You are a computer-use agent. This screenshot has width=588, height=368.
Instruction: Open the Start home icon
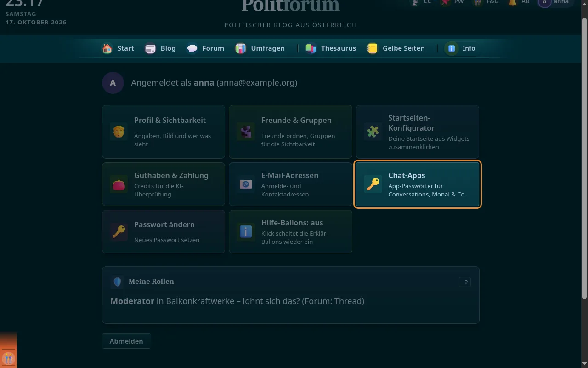tap(107, 48)
